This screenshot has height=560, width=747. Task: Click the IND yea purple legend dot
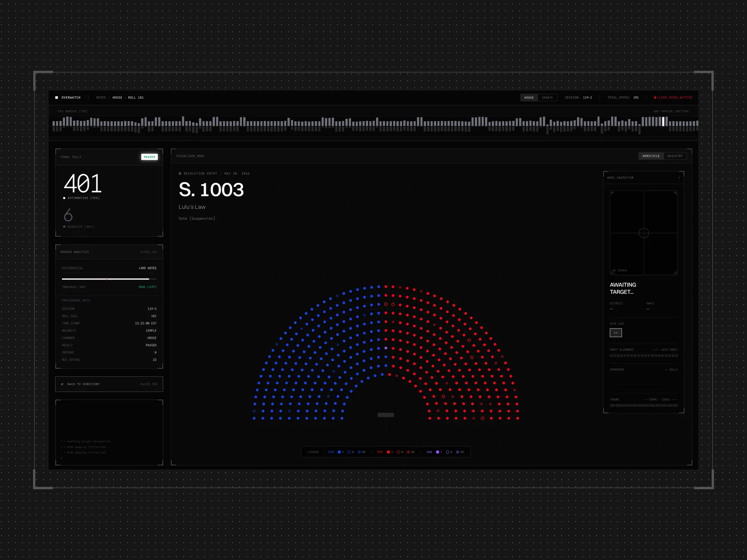coord(437,452)
